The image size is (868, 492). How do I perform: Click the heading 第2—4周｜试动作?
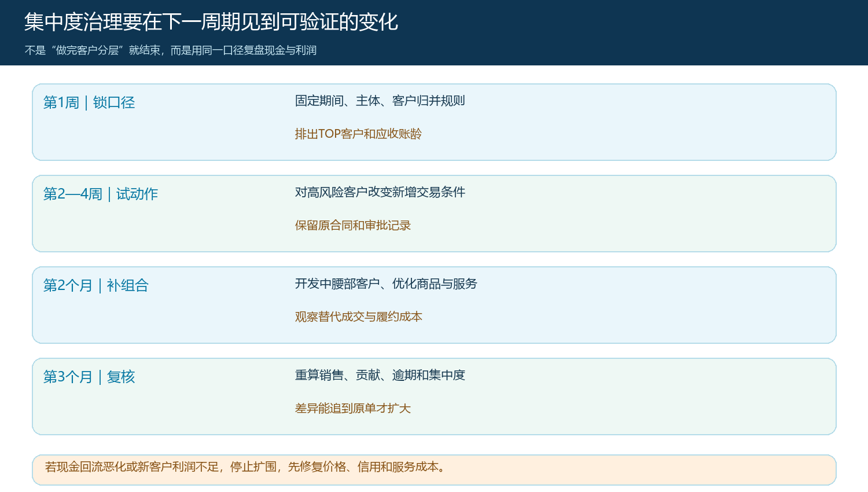click(x=101, y=194)
